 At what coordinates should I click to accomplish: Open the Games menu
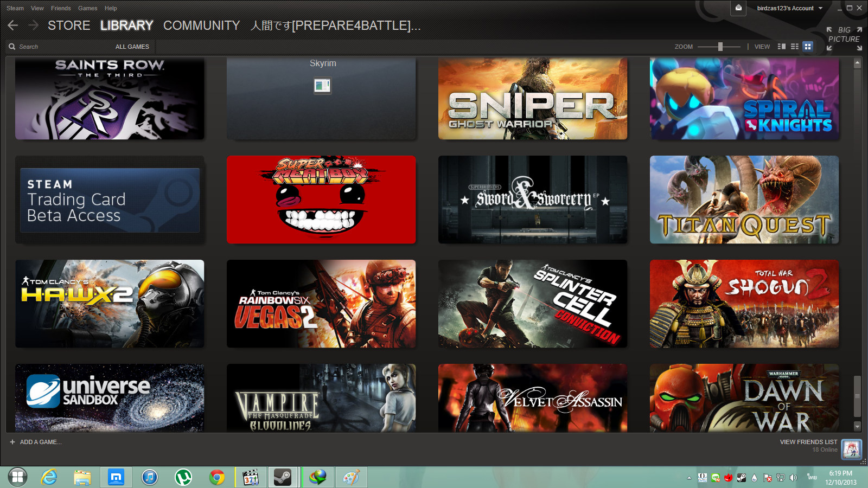(87, 8)
